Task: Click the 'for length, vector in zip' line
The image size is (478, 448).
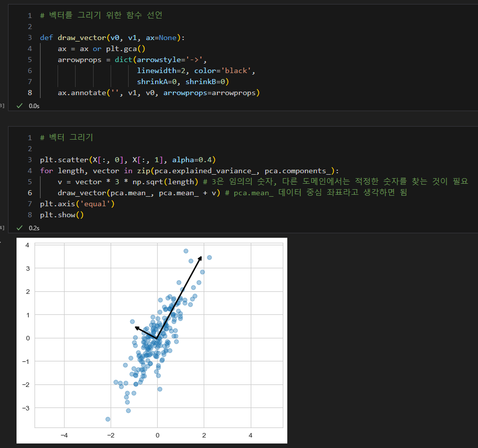Action: click(189, 171)
